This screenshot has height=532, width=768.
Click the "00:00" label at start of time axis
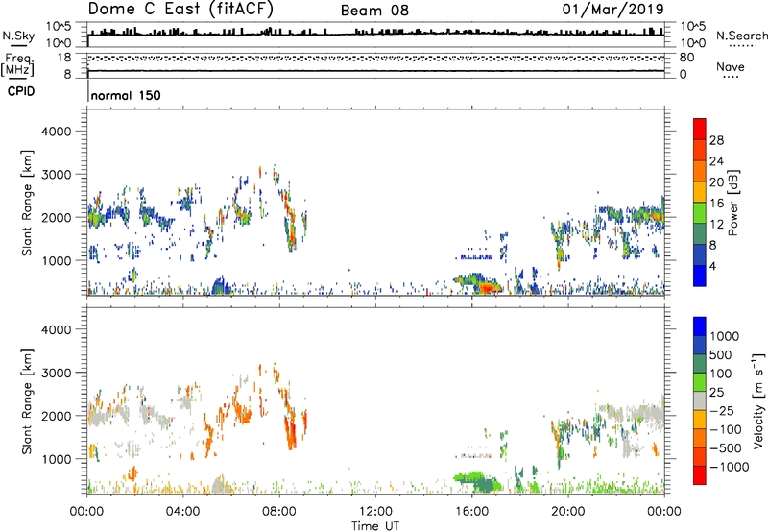87,512
